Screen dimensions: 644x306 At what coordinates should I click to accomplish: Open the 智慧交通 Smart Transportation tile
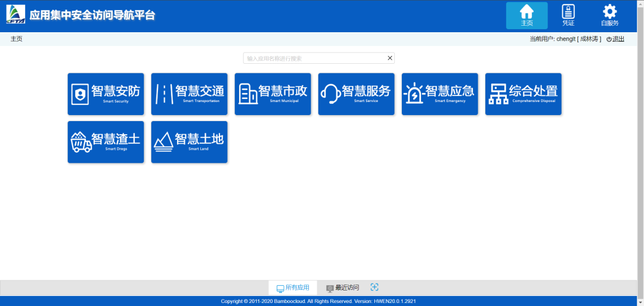pyautogui.click(x=190, y=94)
